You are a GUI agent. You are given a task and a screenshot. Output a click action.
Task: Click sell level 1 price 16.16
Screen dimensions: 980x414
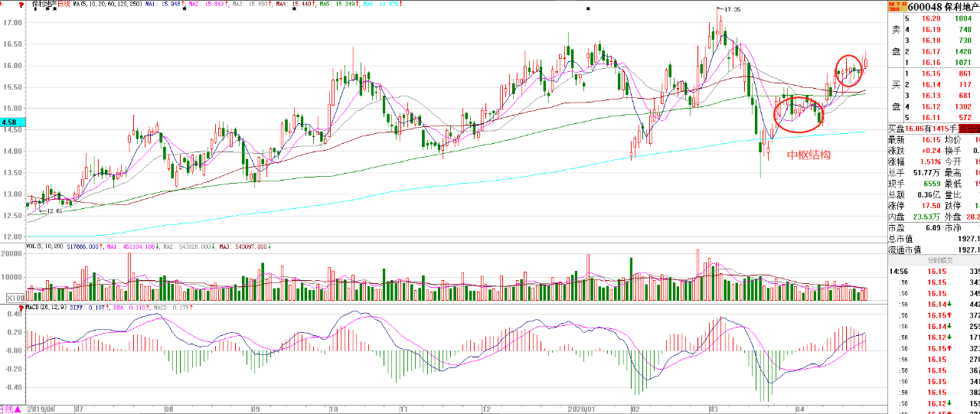(933, 62)
